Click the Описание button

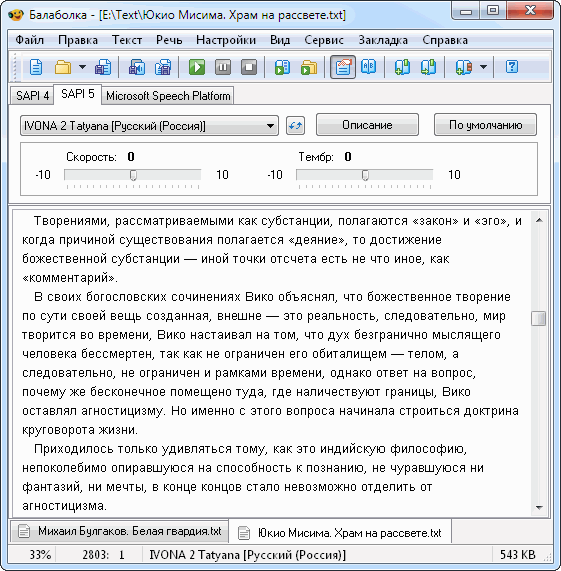click(x=367, y=125)
